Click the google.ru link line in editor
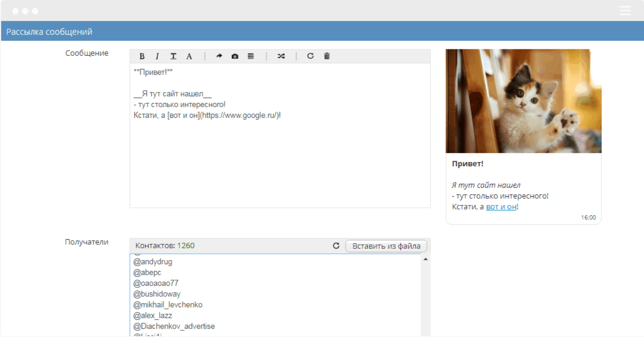 (207, 115)
